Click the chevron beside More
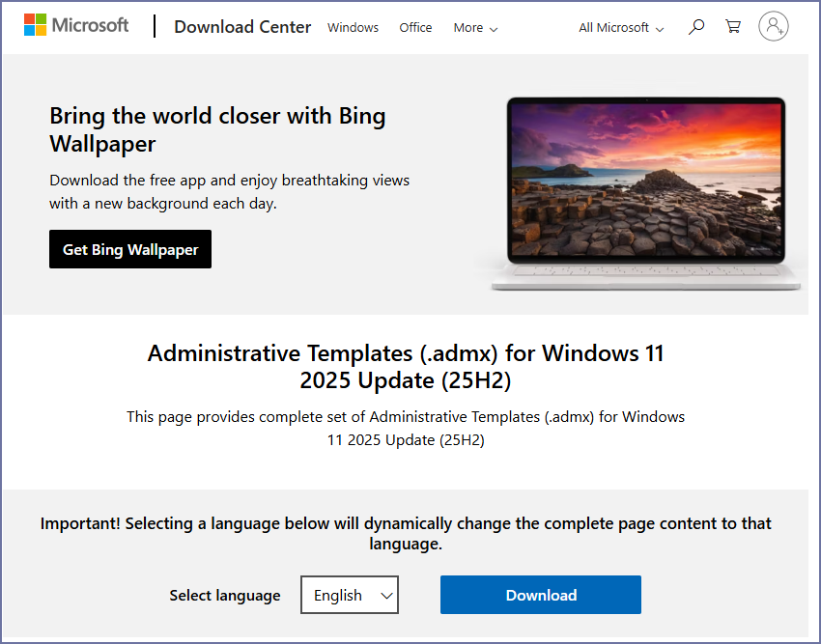The width and height of the screenshot is (821, 644). tap(494, 29)
